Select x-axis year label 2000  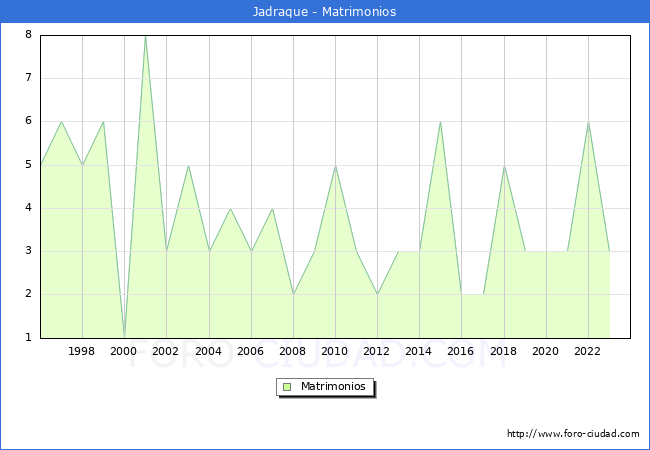(x=123, y=351)
